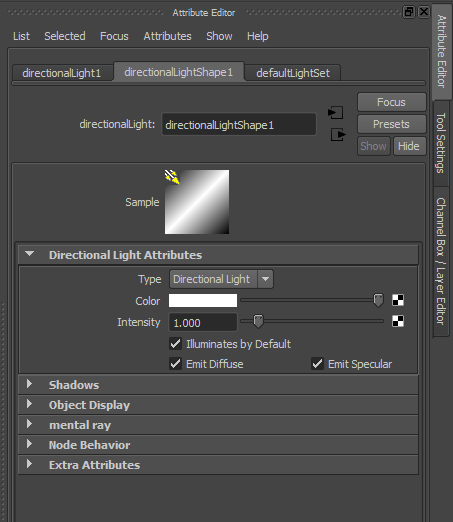The image size is (453, 522).
Task: Click the Intensity slider handle
Action: pyautogui.click(x=258, y=321)
